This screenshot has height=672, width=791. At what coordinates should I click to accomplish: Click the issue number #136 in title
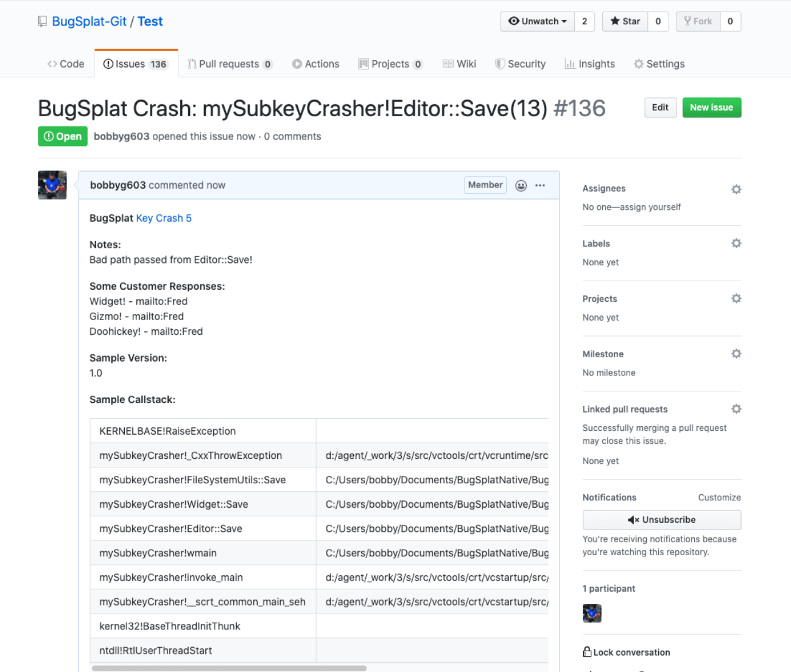[579, 108]
